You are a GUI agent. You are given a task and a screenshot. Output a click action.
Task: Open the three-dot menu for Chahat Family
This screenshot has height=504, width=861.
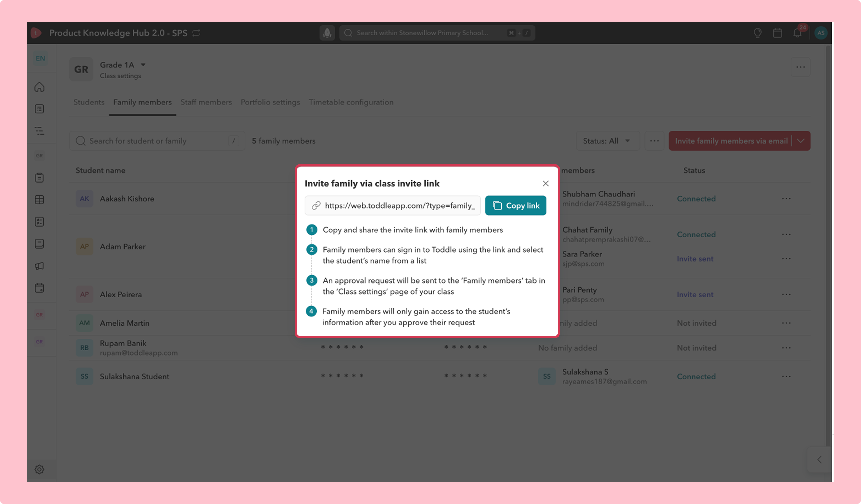[786, 234]
